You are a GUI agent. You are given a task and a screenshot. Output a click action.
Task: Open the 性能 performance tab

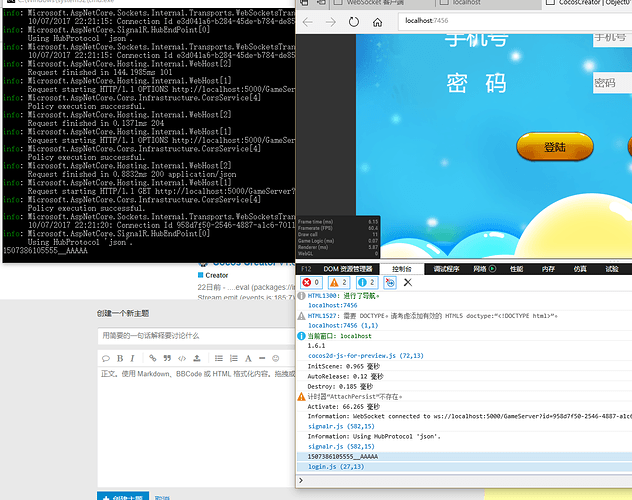click(x=516, y=269)
